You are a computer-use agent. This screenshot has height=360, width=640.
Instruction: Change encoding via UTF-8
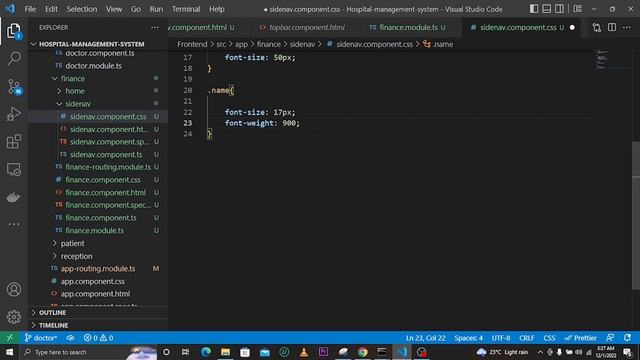click(501, 338)
